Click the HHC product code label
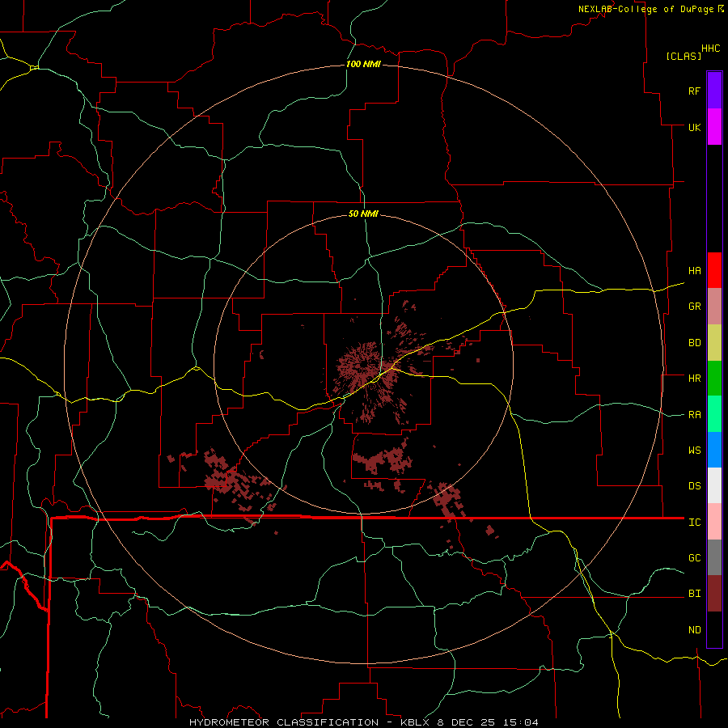This screenshot has width=728, height=728. pyautogui.click(x=710, y=49)
